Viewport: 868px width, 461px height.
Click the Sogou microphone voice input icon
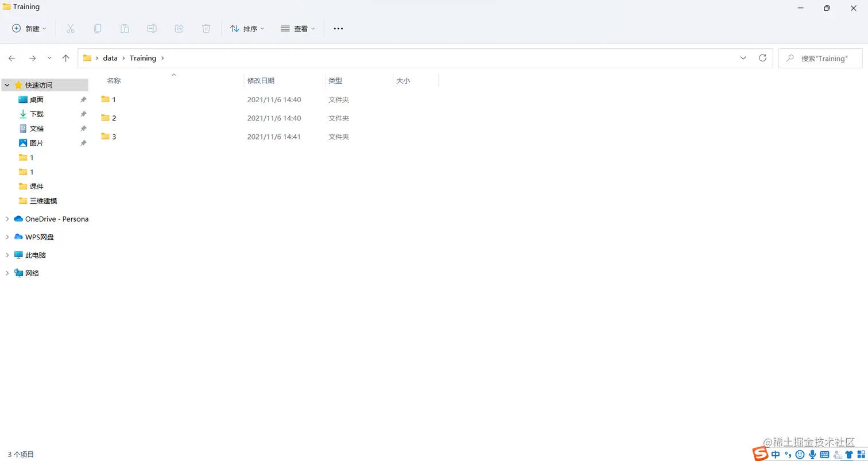812,454
